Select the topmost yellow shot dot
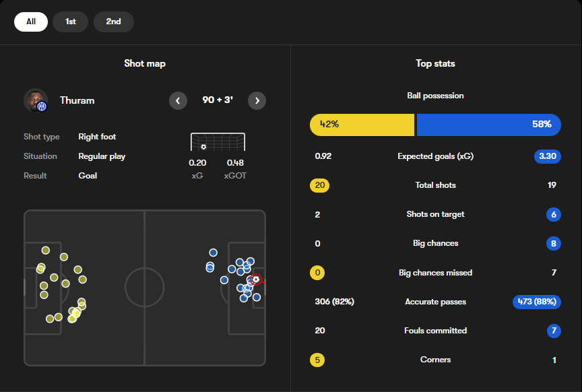This screenshot has width=582, height=392. [46, 251]
